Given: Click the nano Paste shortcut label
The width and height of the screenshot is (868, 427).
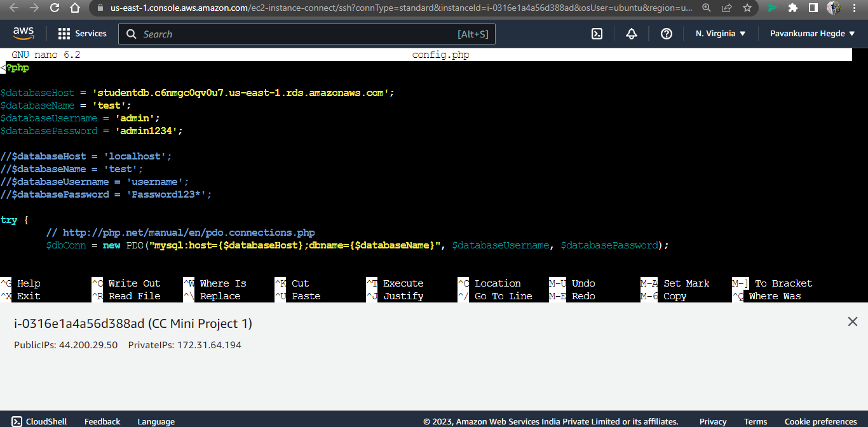Looking at the screenshot, I should [x=306, y=296].
